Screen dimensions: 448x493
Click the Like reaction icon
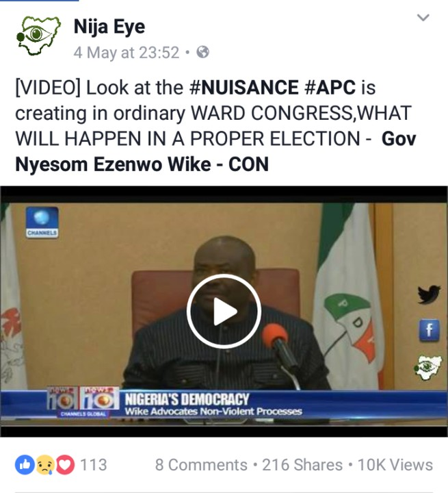pyautogui.click(x=25, y=465)
